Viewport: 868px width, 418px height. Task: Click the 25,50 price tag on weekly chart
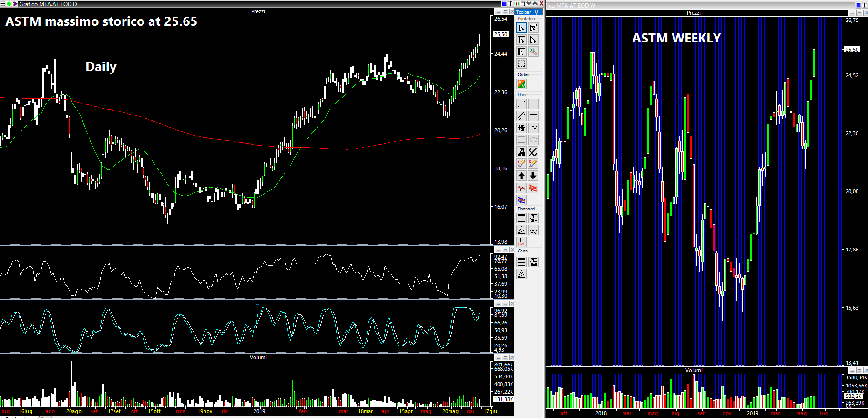(x=852, y=50)
